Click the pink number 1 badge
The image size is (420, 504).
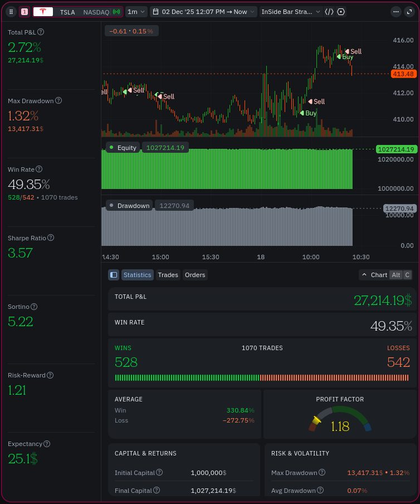tap(25, 12)
